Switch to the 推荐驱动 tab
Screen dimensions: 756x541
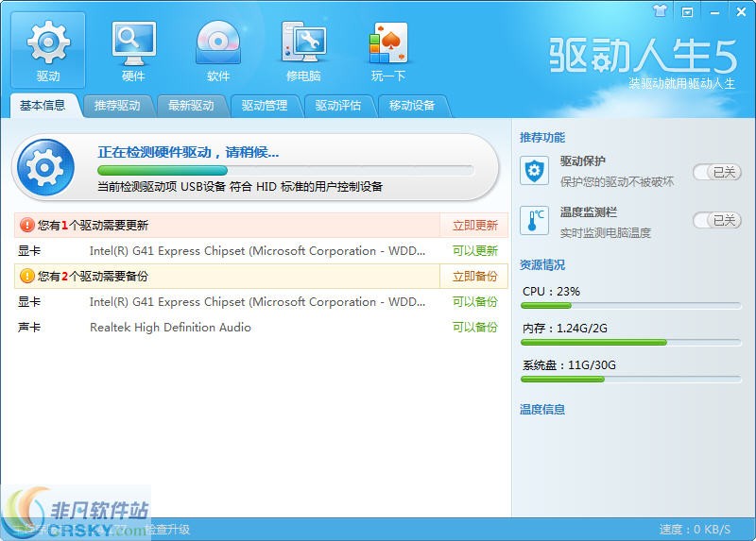pyautogui.click(x=117, y=106)
